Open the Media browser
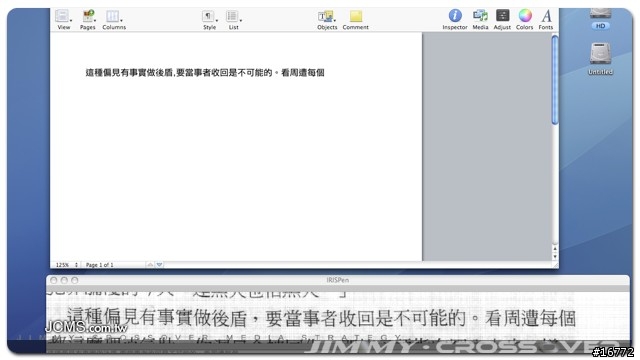 [480, 19]
